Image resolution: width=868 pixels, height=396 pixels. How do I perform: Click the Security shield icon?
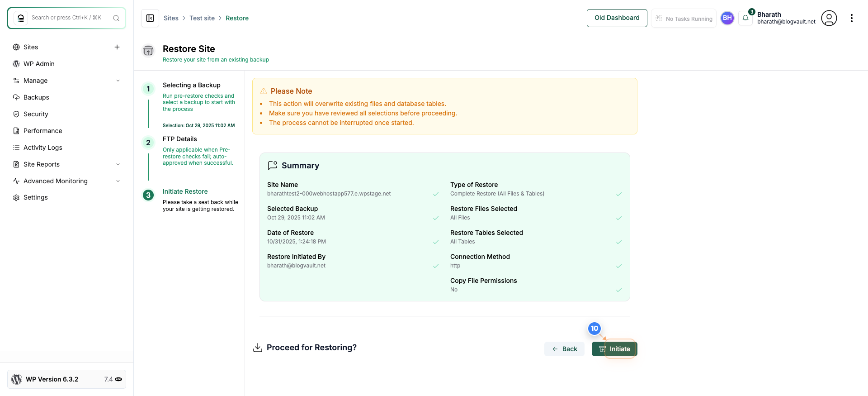16,114
